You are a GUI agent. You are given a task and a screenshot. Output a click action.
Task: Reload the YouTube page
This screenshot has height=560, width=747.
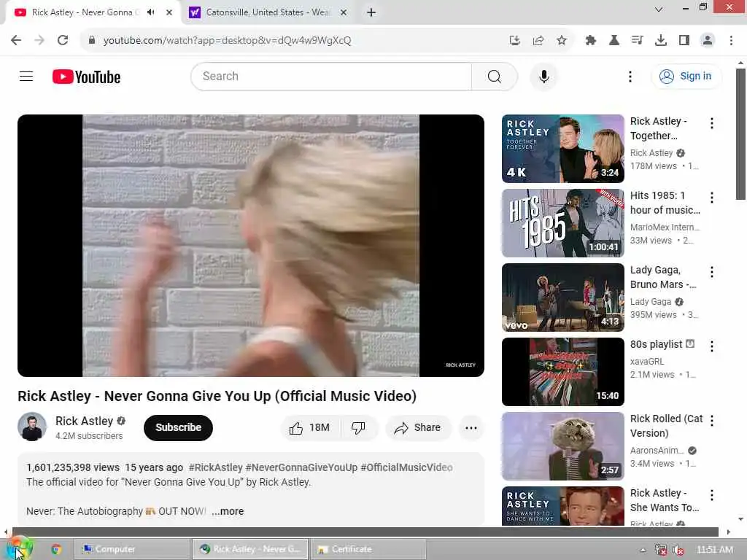click(x=63, y=41)
